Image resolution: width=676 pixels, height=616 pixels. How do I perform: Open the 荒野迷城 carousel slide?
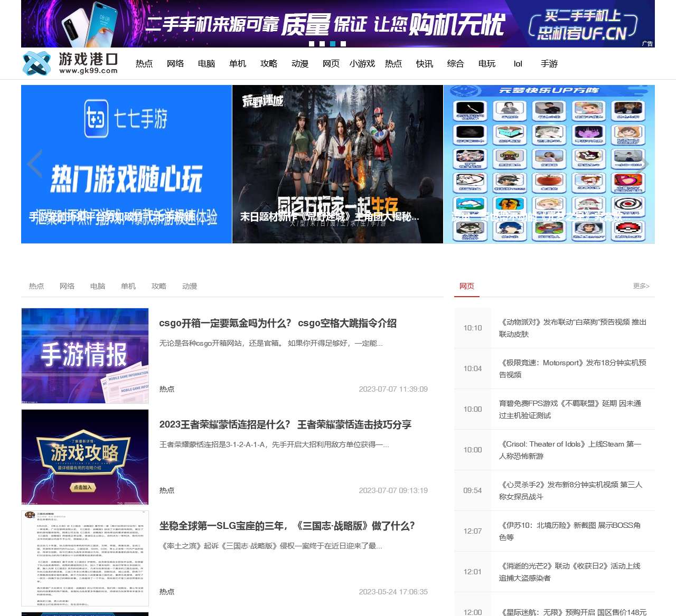[x=337, y=164]
